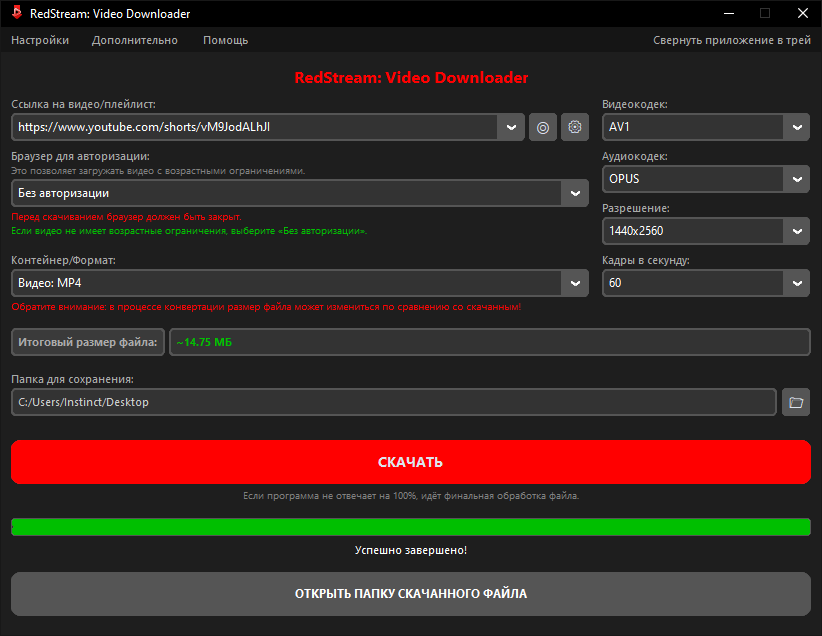822x636 pixels.
Task: Click ОТКРЫТЬ ПАПКУ СКАЧАННОГО ФАЙЛА button
Action: click(x=411, y=594)
